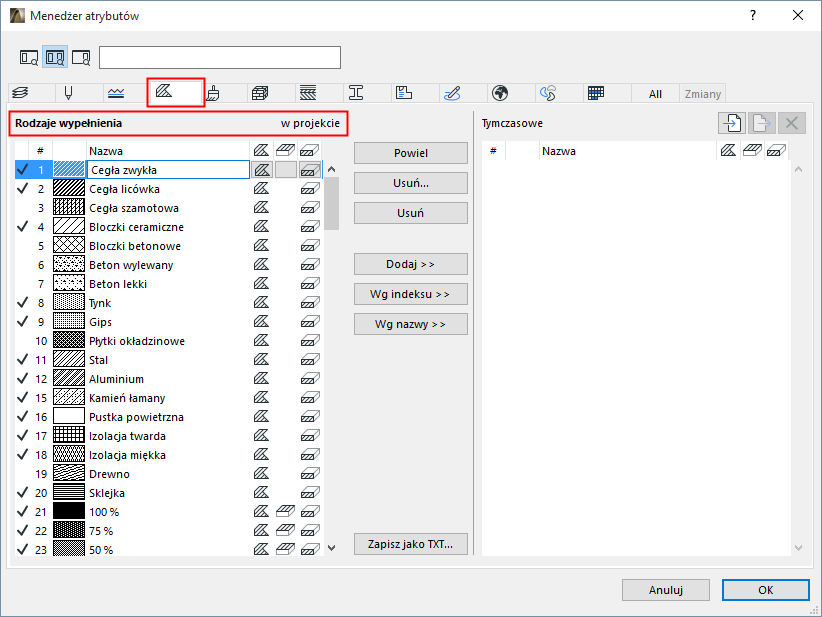
Task: Click the Wg indeksu >> button
Action: click(410, 294)
